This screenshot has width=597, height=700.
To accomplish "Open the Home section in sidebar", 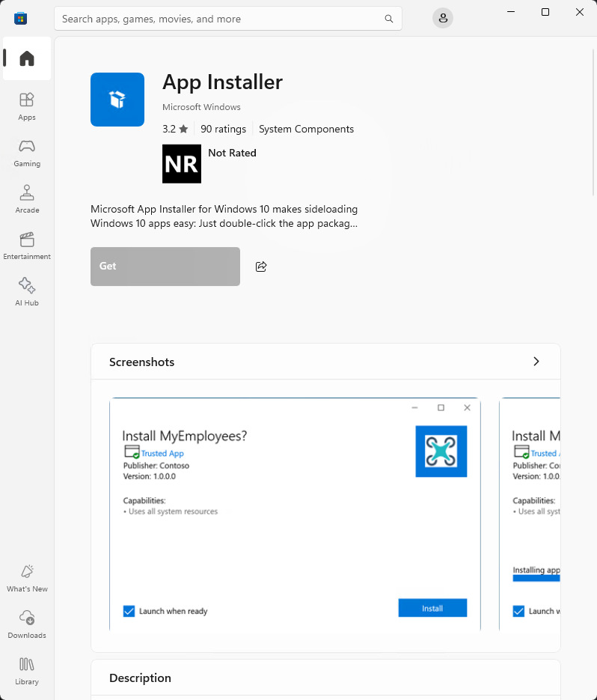I will click(27, 58).
